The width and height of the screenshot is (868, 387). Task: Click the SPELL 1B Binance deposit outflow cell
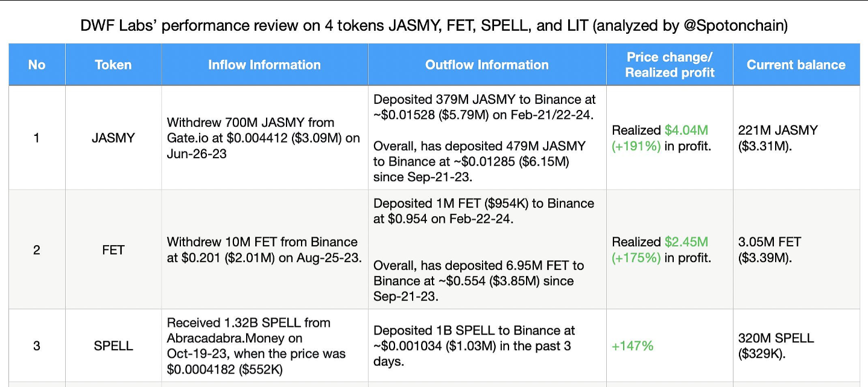pos(474,346)
